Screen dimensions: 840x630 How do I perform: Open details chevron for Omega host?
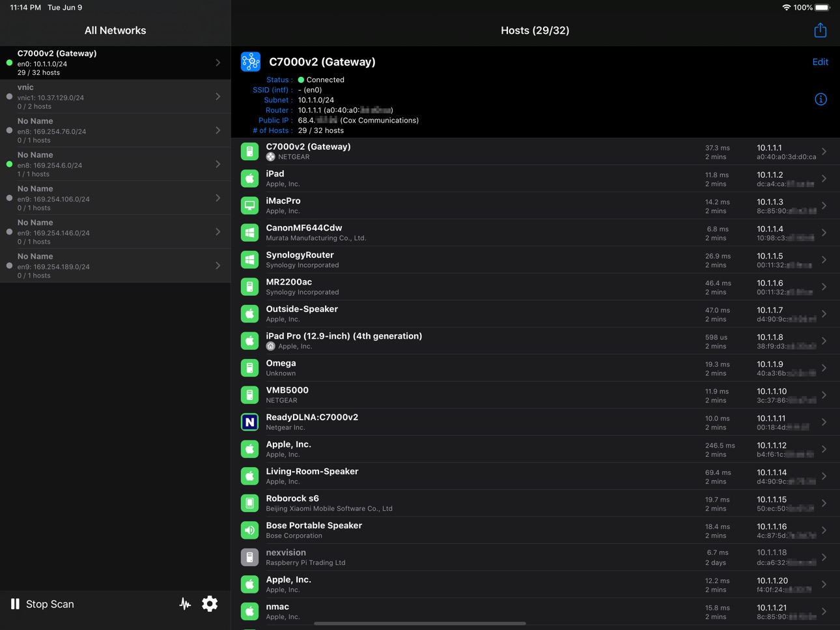click(x=824, y=367)
